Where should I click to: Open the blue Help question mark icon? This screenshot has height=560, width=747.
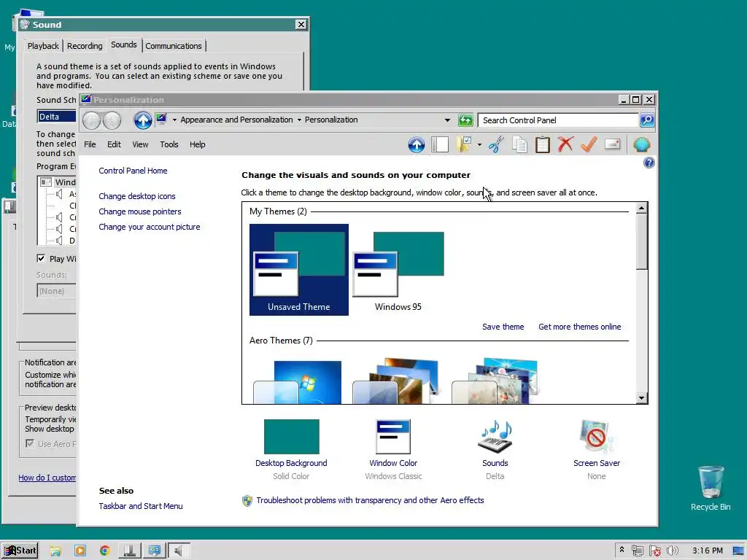pos(649,163)
